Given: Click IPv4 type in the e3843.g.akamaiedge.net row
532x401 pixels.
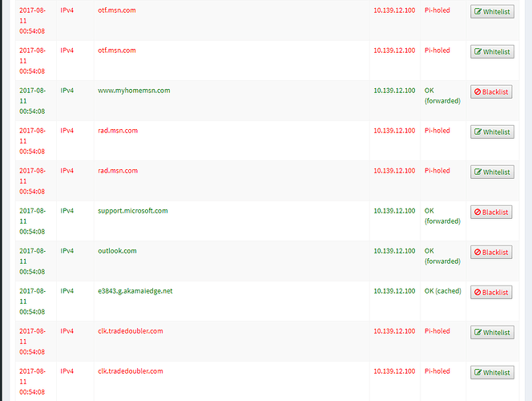Looking at the screenshot, I should pyautogui.click(x=67, y=291).
